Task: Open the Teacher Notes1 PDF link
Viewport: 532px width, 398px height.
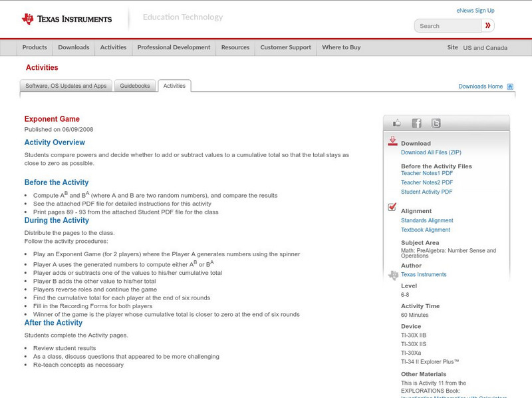Action: [x=427, y=173]
